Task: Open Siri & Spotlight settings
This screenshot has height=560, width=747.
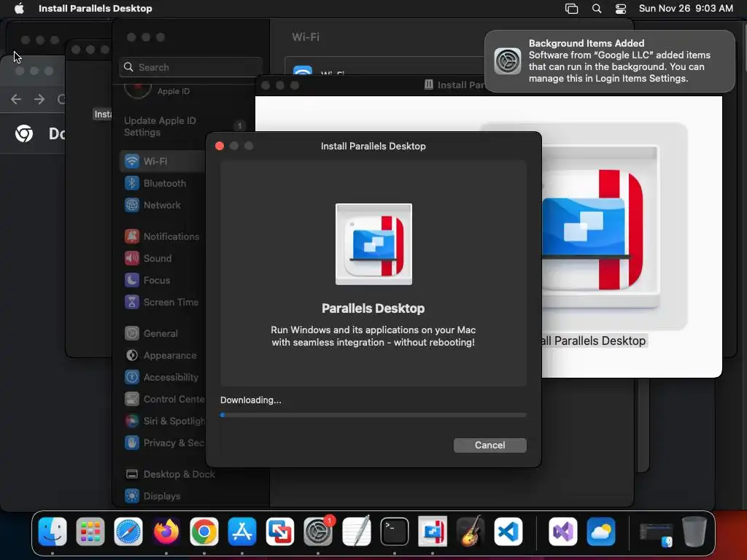Action: 163,421
